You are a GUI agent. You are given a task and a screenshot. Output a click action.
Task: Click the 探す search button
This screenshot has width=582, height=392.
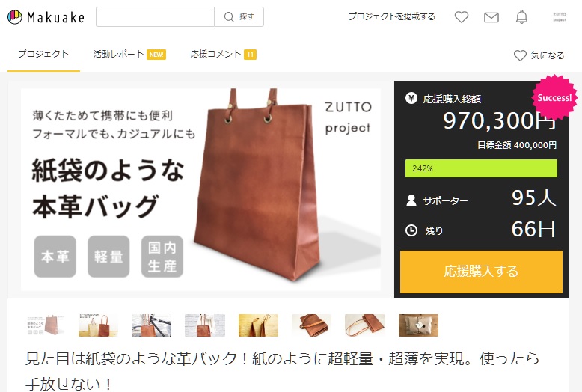pos(239,16)
